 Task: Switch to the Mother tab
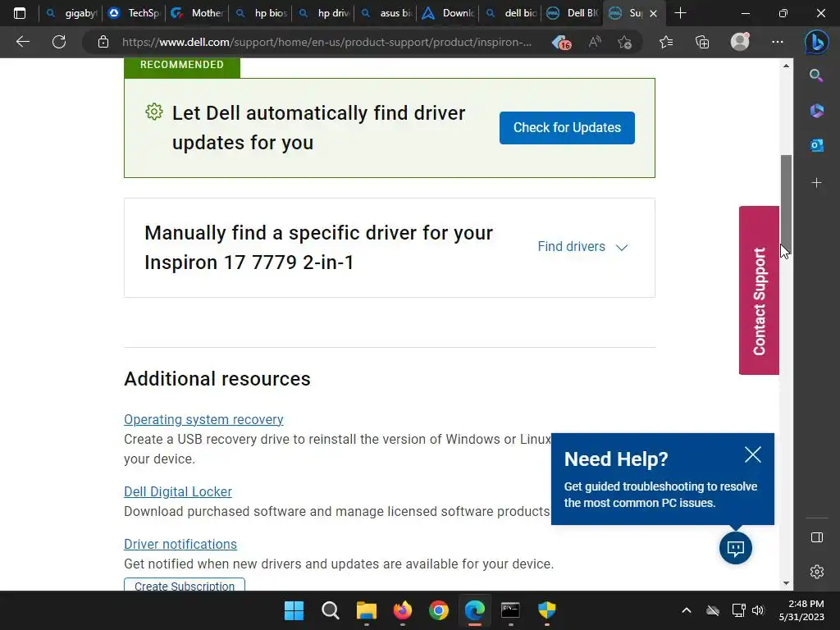coord(197,13)
